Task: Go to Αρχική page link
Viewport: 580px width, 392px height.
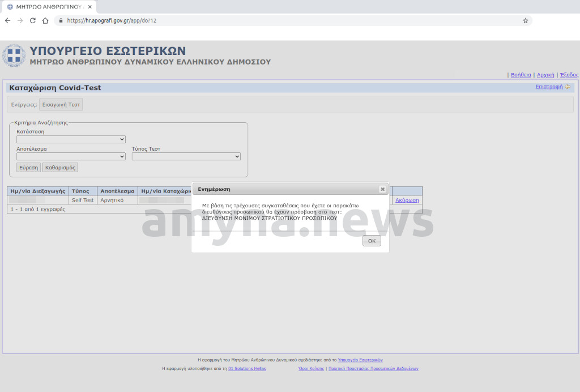Action: (545, 75)
